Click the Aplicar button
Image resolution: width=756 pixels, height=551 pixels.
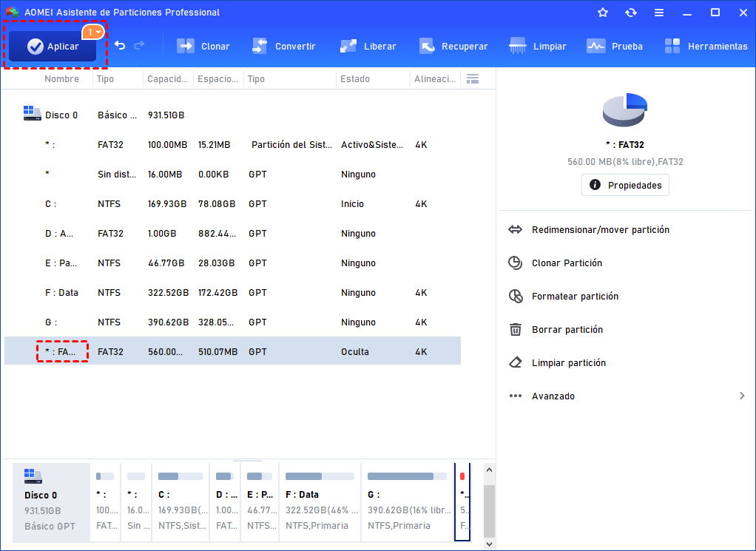click(x=53, y=47)
